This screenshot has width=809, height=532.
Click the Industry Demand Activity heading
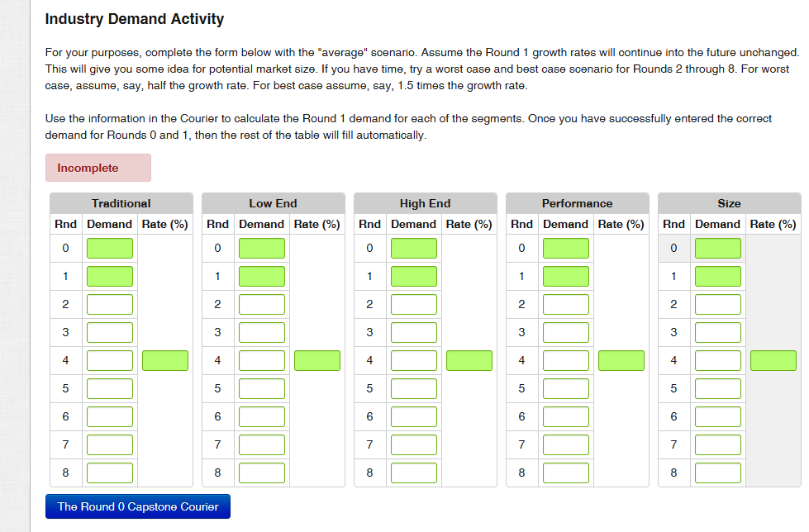pos(134,18)
